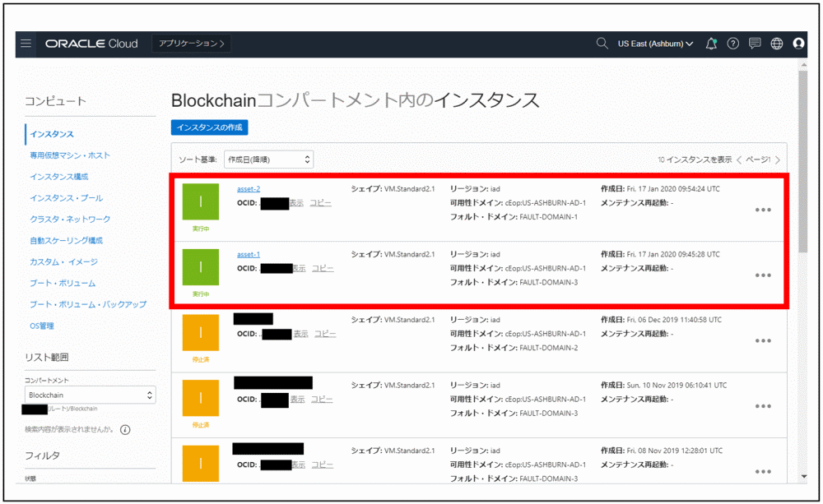This screenshot has width=823, height=504.
Task: Select OS管理 menu item
Action: [42, 326]
